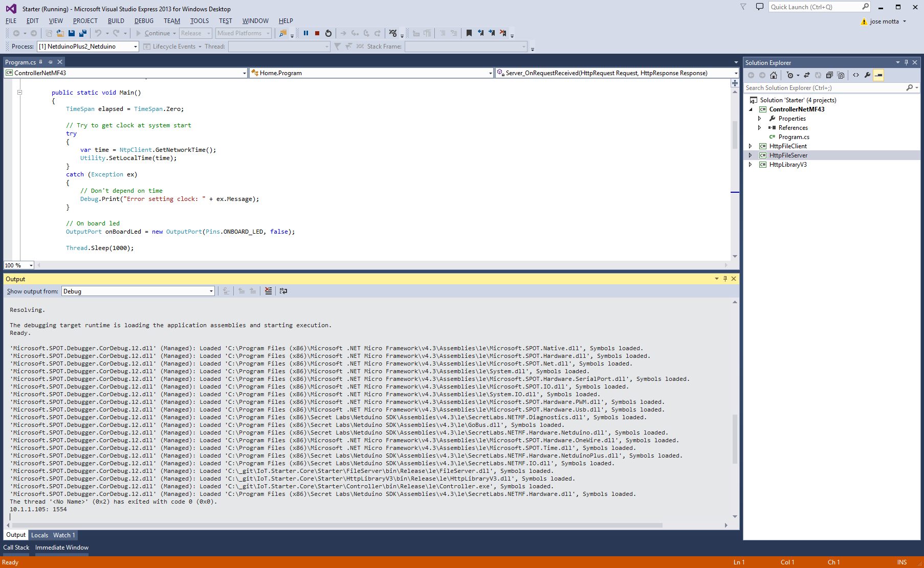Collapse the Main() code region
This screenshot has width=924, height=568.
[x=19, y=93]
